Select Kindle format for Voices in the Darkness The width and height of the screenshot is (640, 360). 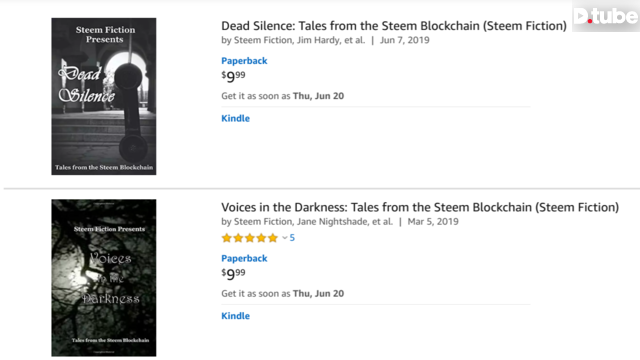tap(236, 316)
